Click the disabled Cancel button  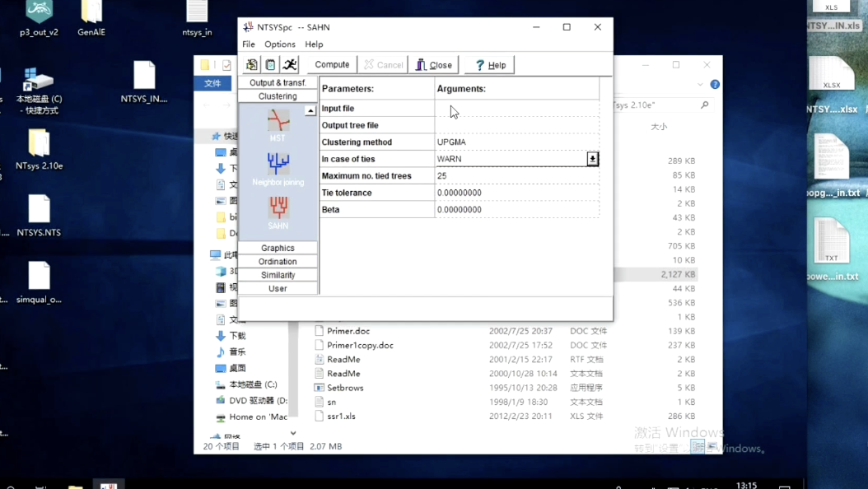click(383, 65)
